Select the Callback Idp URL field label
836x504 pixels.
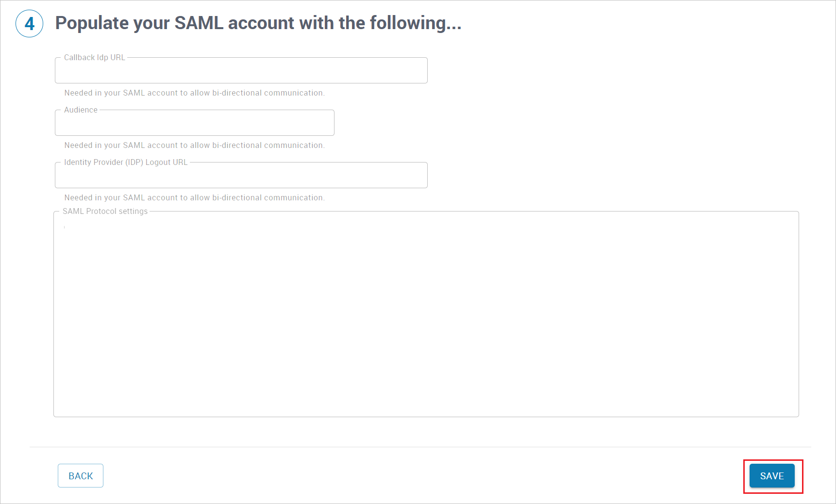tap(94, 57)
